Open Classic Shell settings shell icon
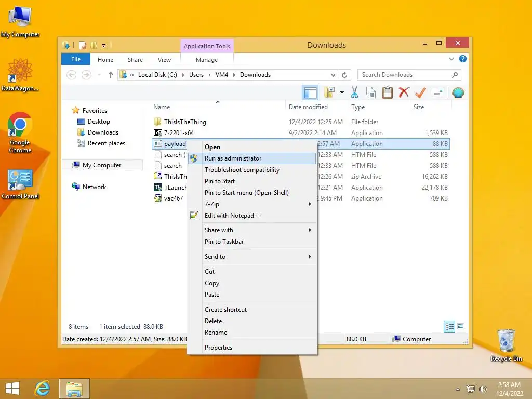This screenshot has height=399, width=532. (x=458, y=92)
